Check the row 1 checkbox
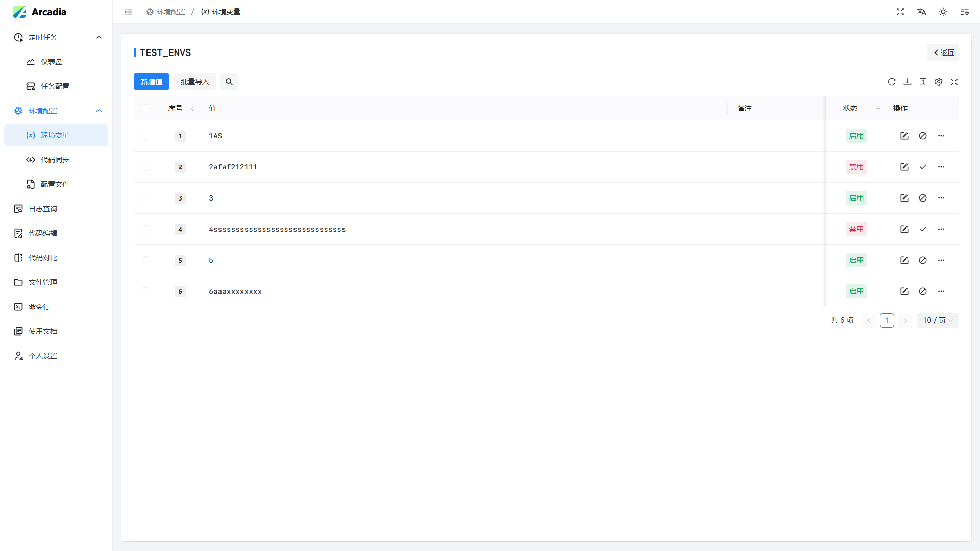The width and height of the screenshot is (980, 551). pos(146,136)
